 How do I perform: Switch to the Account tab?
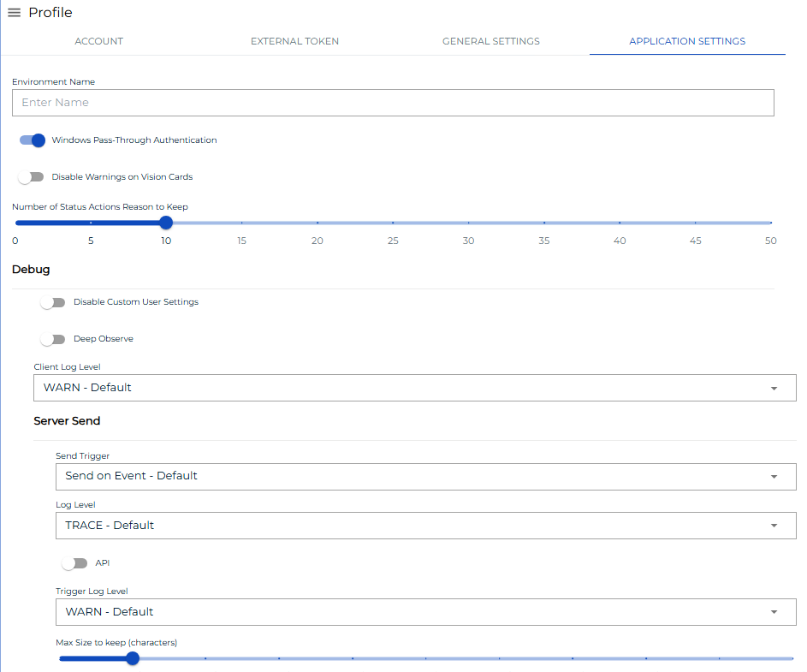98,41
